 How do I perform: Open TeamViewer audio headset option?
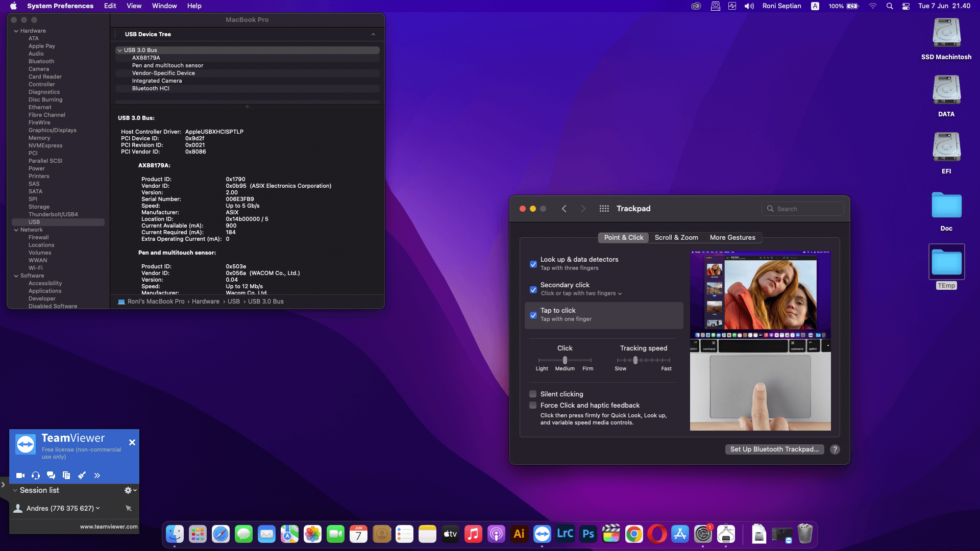pos(36,475)
